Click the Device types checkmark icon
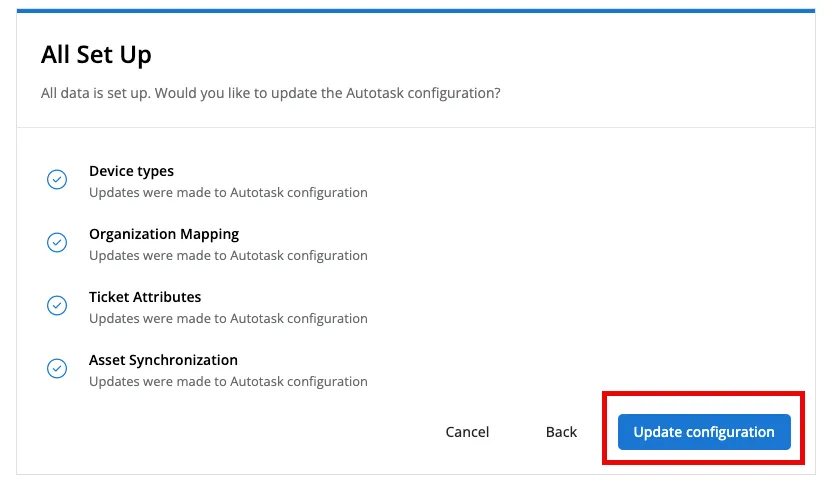 57,180
